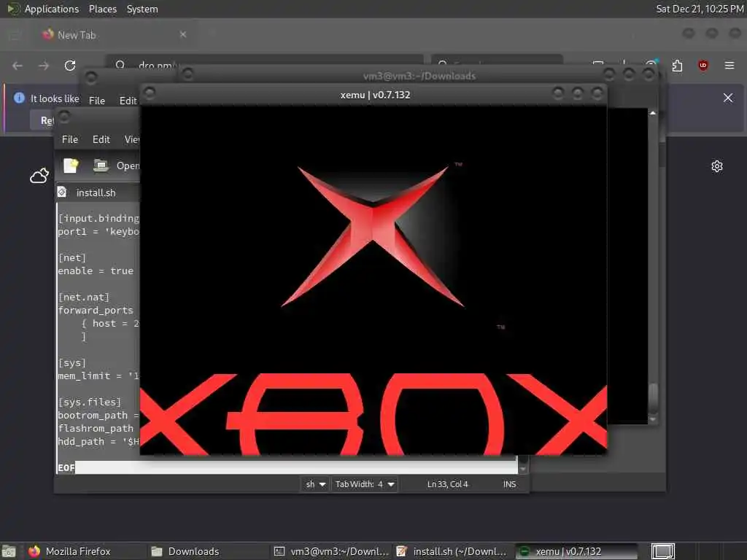The width and height of the screenshot is (747, 560).
Task: Open the Edit menu in the text editor
Action: pyautogui.click(x=101, y=139)
